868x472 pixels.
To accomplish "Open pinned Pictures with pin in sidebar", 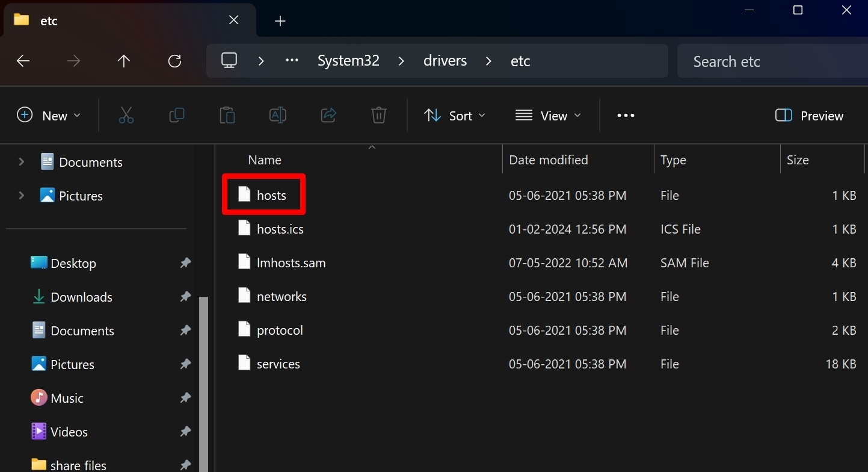I will click(64, 364).
